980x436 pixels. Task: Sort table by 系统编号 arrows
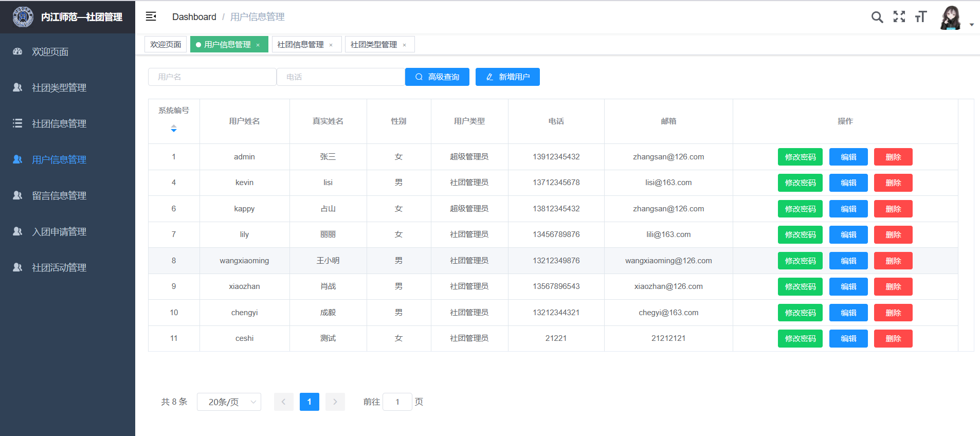pyautogui.click(x=174, y=129)
